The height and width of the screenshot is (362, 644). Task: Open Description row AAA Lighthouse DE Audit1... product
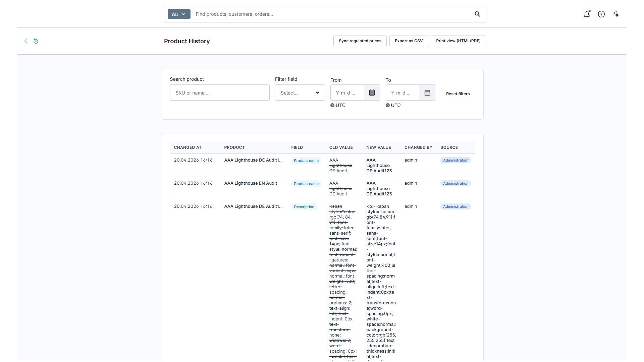click(x=253, y=206)
